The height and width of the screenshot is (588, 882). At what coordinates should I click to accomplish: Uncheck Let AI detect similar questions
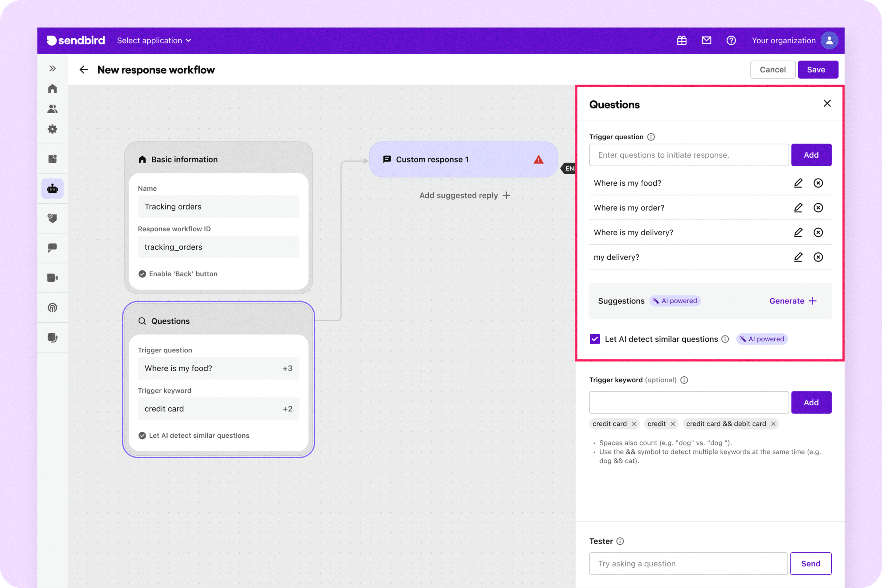[594, 338]
